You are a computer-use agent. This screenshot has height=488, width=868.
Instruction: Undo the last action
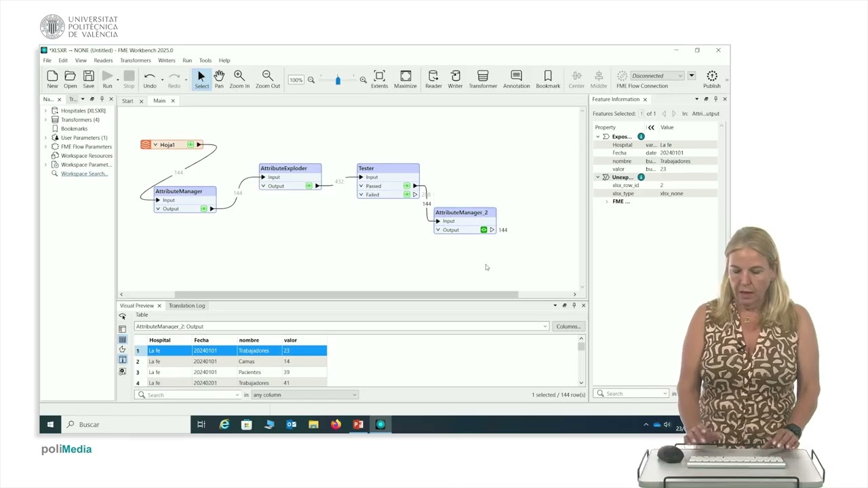pos(150,79)
